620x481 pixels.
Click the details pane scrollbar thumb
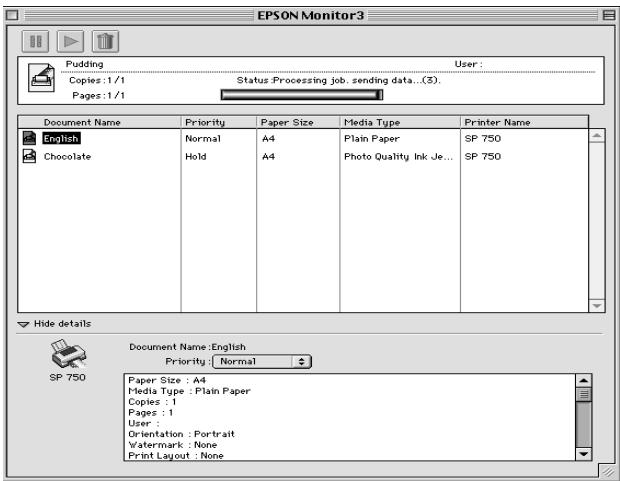[584, 394]
